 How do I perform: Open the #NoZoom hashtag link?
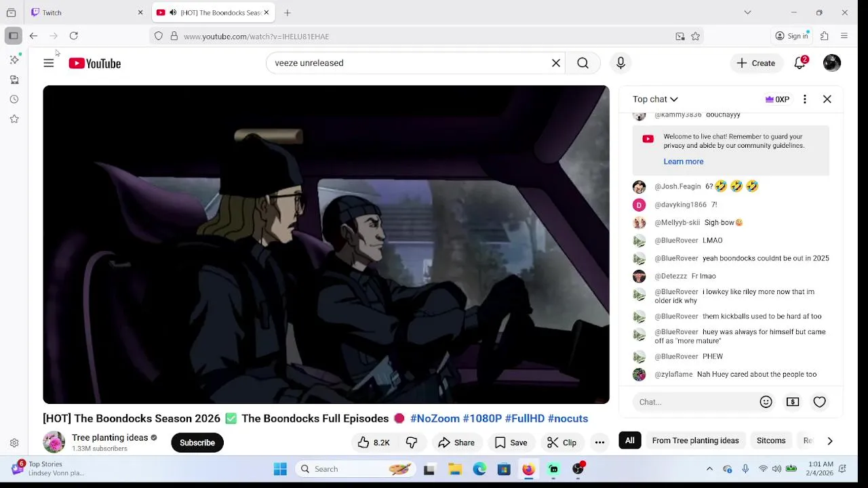435,418
